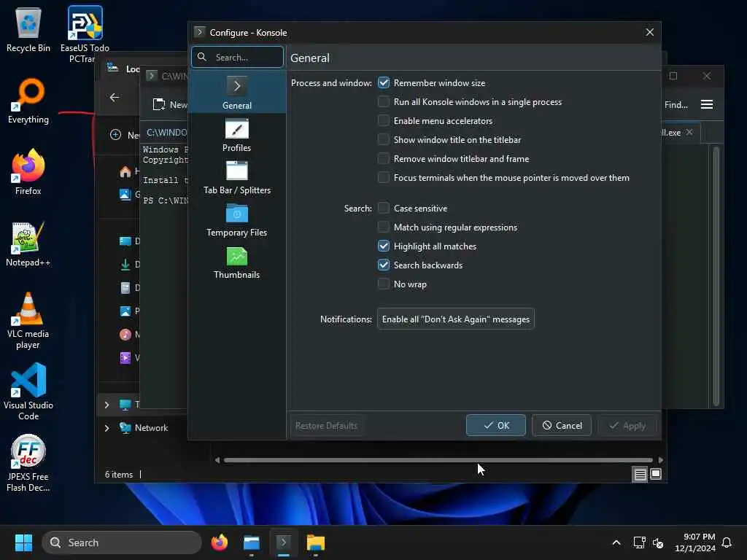Viewport: 747px width, 560px height.
Task: Click the Konsole vertical scrollbar
Action: [x=716, y=276]
